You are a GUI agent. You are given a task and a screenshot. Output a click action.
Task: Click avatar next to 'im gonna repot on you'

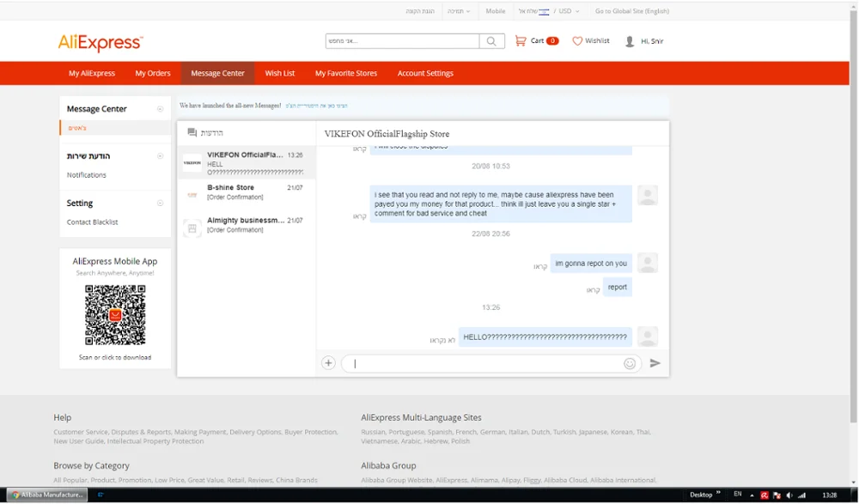pos(648,263)
